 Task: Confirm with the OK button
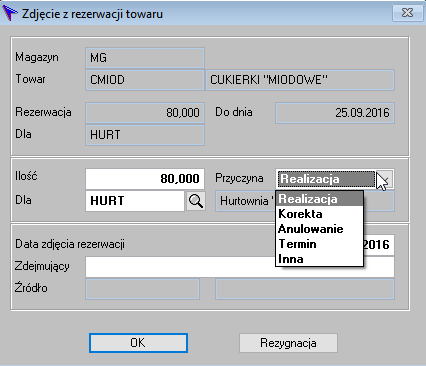138,343
